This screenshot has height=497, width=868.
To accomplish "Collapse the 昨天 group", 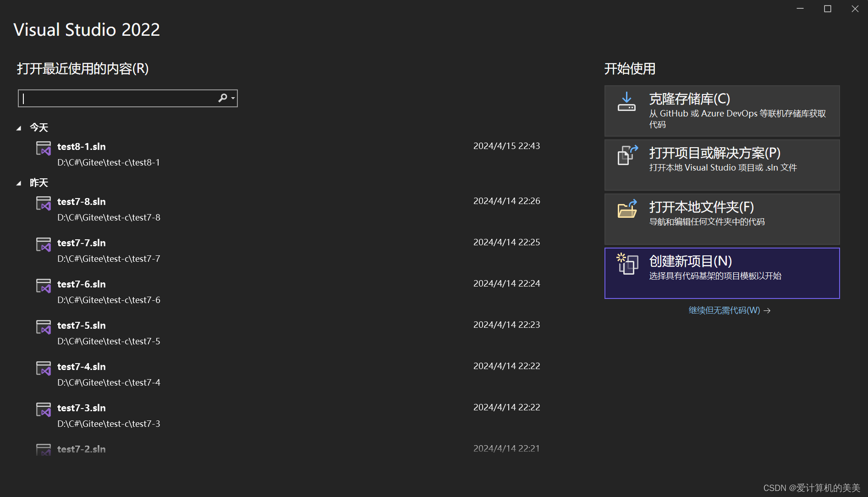I will (x=19, y=183).
